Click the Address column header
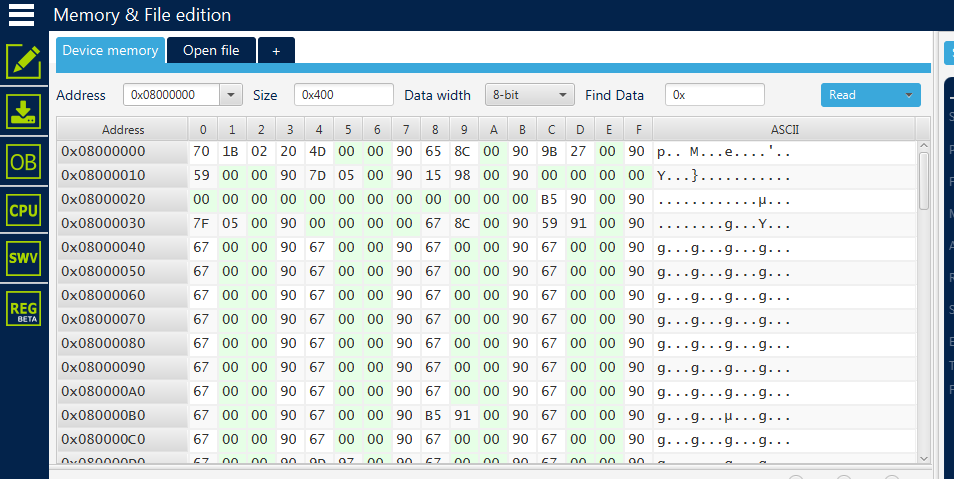 point(123,130)
